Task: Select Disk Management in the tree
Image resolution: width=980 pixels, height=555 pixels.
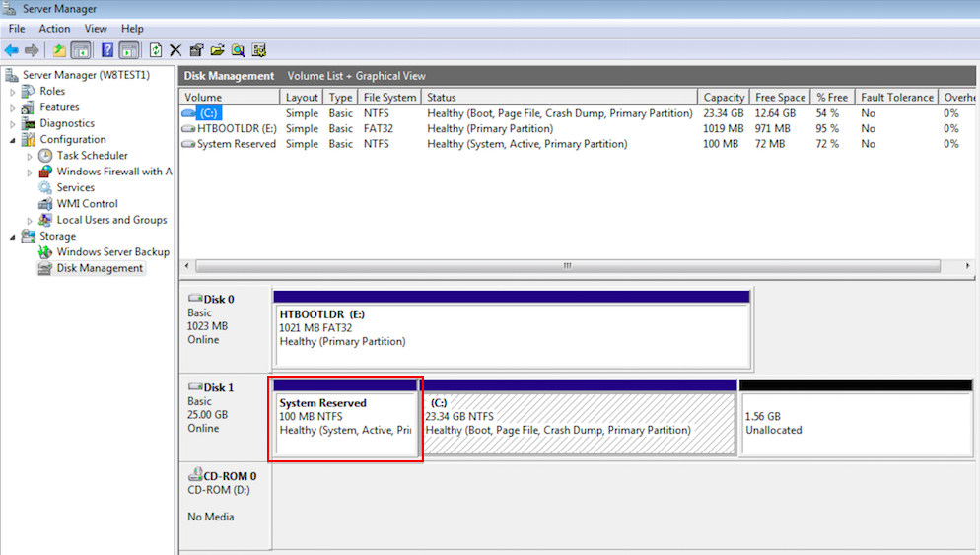Action: point(100,268)
